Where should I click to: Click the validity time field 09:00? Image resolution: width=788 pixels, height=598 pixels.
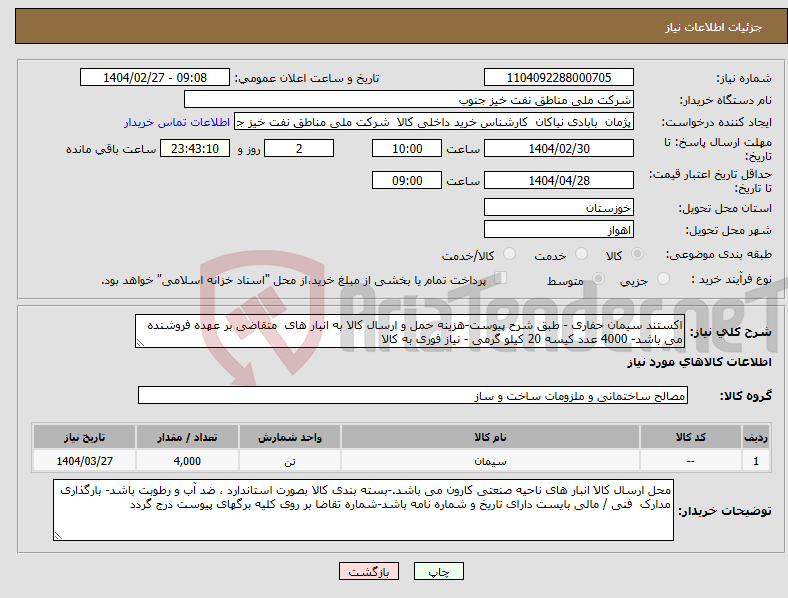[x=407, y=180]
